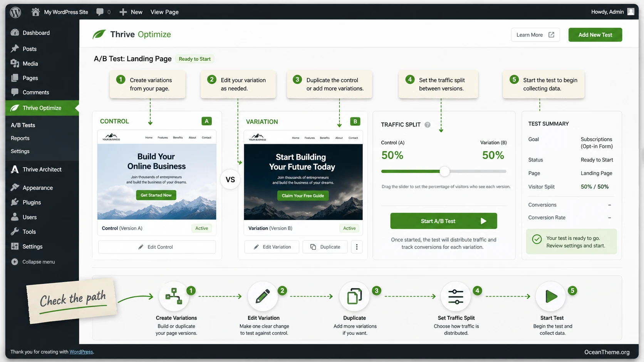Image resolution: width=644 pixels, height=362 pixels.
Task: Duplicate the variation
Action: (x=325, y=247)
